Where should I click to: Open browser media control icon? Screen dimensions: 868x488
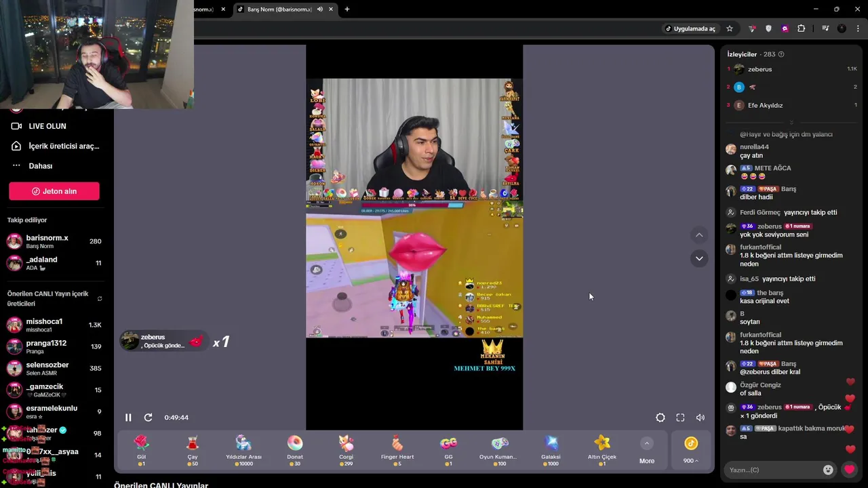coord(825,28)
